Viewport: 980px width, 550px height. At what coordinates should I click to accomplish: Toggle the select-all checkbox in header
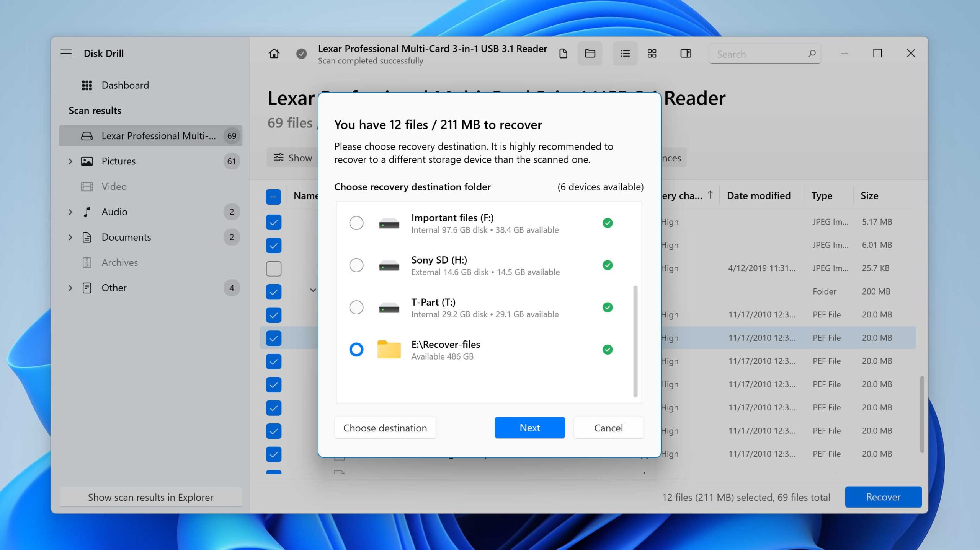coord(273,197)
